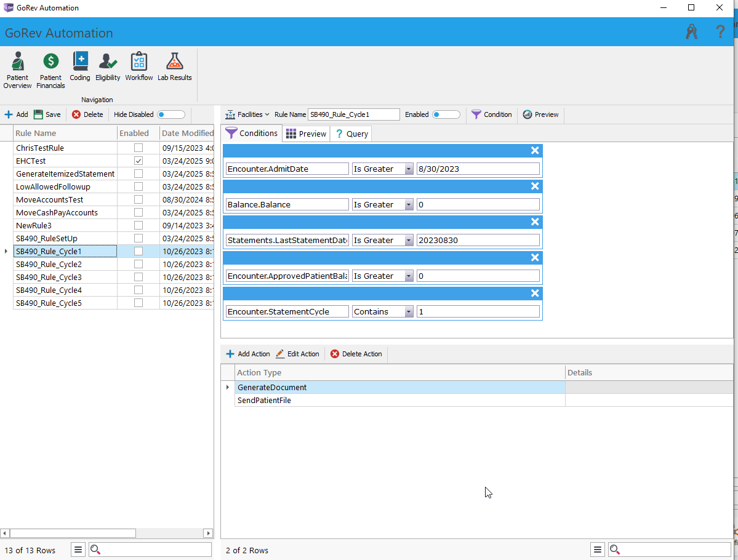
Task: Open operator dropdown for Balance.Balance
Action: click(x=409, y=205)
